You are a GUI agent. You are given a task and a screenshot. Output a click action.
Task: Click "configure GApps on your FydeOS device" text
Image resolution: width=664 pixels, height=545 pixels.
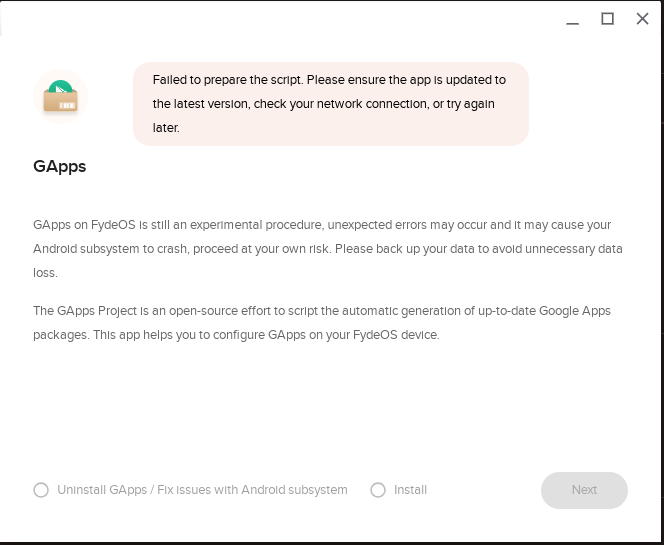326,335
